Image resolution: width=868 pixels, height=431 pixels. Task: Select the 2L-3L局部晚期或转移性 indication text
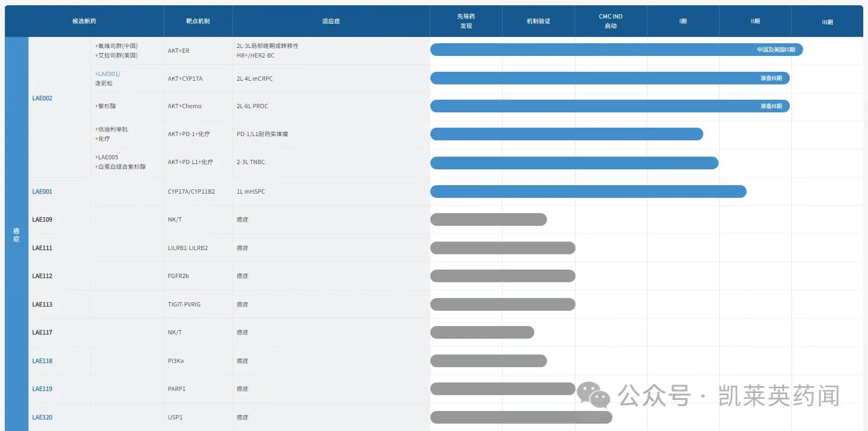pyautogui.click(x=268, y=46)
